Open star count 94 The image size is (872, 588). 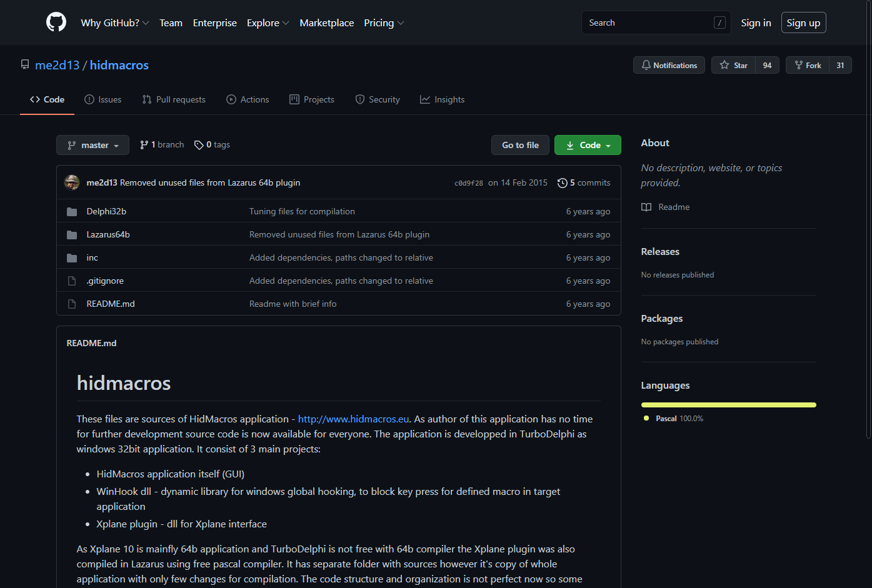point(767,65)
